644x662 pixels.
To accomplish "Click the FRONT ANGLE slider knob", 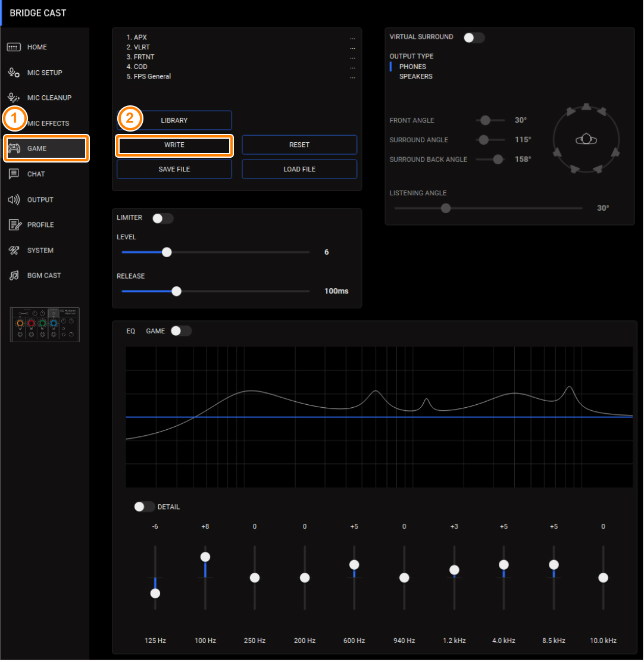I will pos(485,120).
